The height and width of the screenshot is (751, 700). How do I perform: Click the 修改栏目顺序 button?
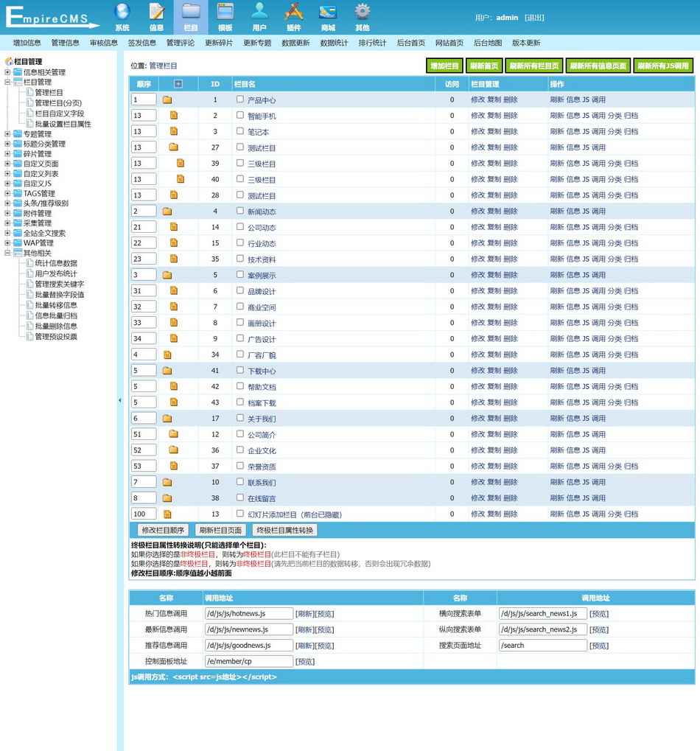coord(163,530)
